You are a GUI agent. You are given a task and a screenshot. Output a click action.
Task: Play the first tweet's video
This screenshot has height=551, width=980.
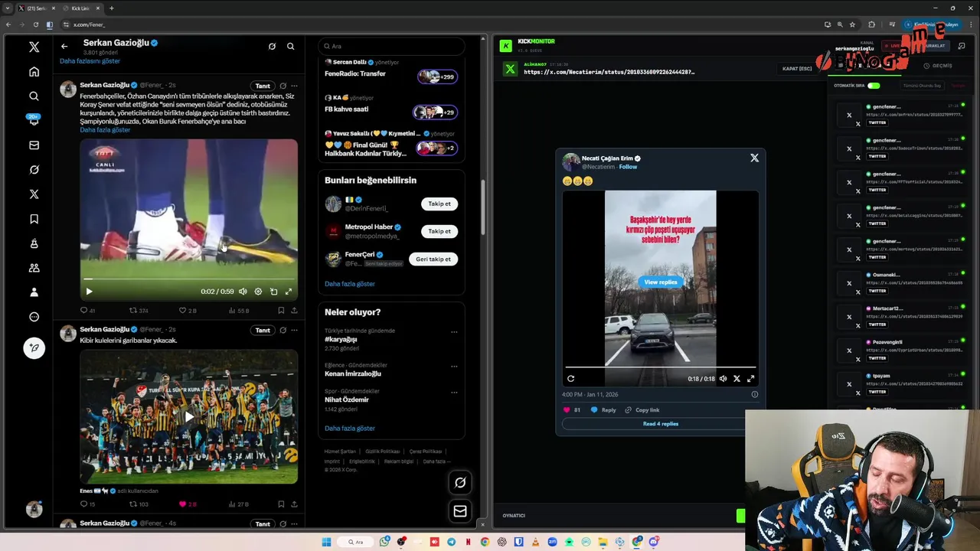click(89, 292)
